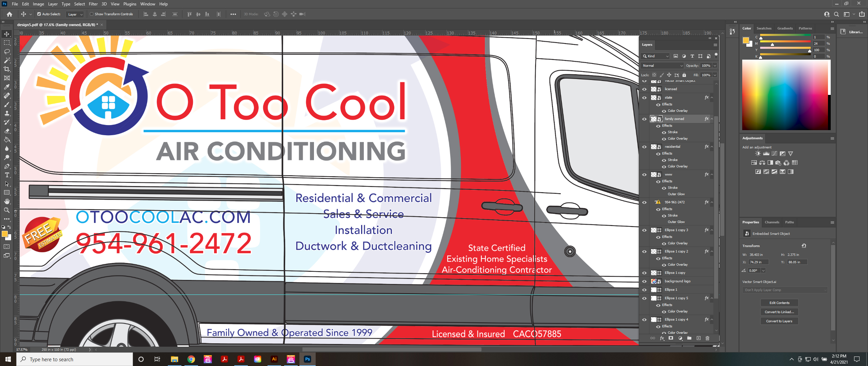Hide the family owned layer
The height and width of the screenshot is (366, 868).
644,119
